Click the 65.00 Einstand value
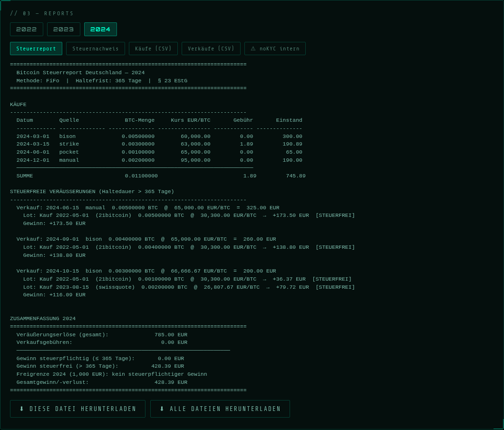The image size is (504, 430). pyautogui.click(x=294, y=152)
